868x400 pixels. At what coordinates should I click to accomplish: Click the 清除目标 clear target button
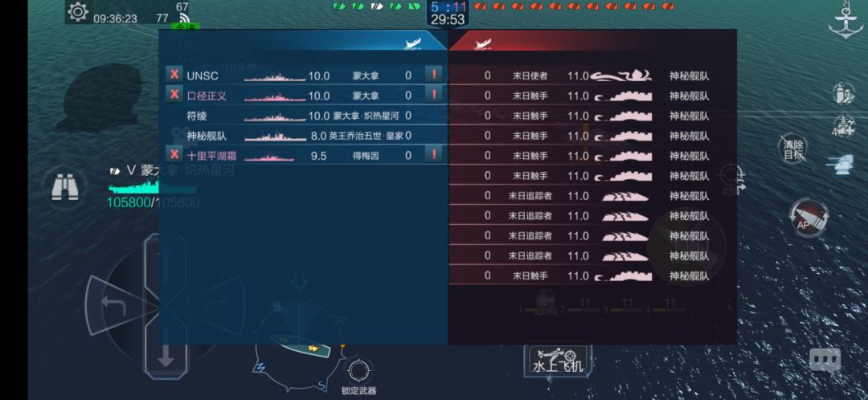pos(792,149)
